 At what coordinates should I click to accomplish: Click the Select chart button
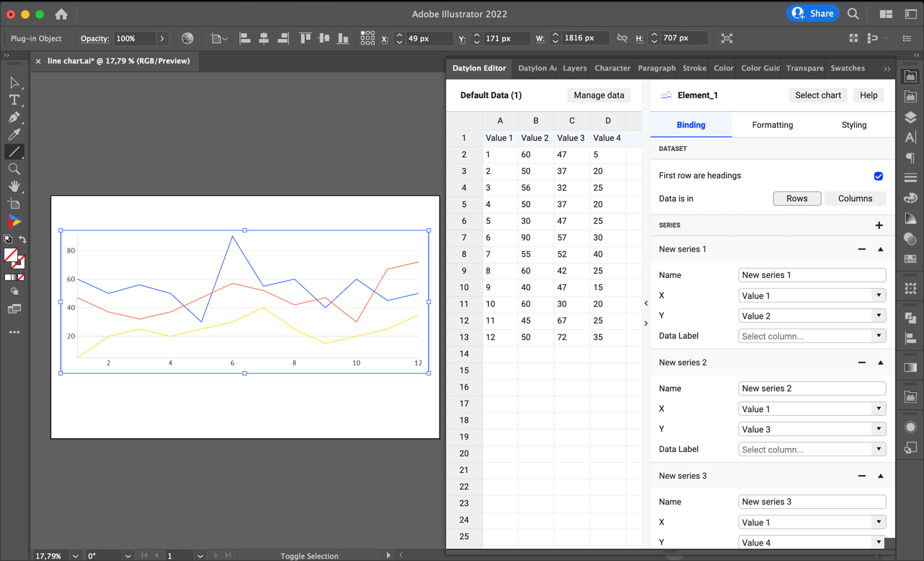pyautogui.click(x=818, y=95)
